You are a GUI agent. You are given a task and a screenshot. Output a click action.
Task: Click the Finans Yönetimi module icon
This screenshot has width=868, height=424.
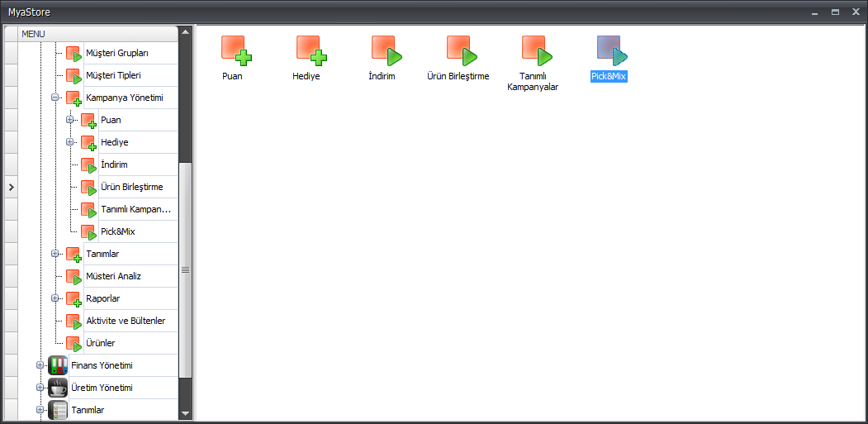(x=58, y=365)
